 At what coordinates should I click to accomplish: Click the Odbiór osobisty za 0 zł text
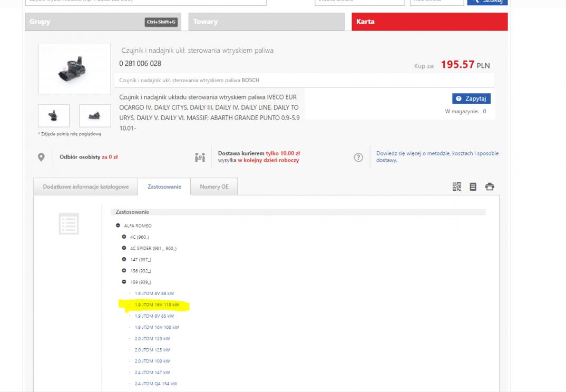pos(89,157)
